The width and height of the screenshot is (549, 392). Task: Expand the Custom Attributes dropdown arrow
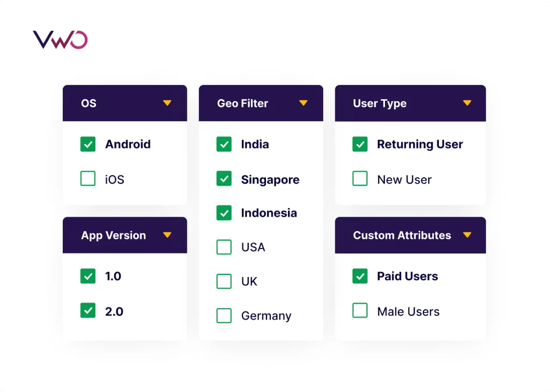(467, 235)
